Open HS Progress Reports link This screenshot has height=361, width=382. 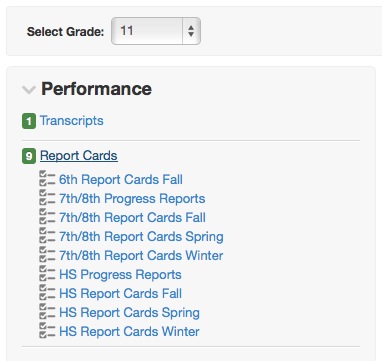click(x=120, y=275)
